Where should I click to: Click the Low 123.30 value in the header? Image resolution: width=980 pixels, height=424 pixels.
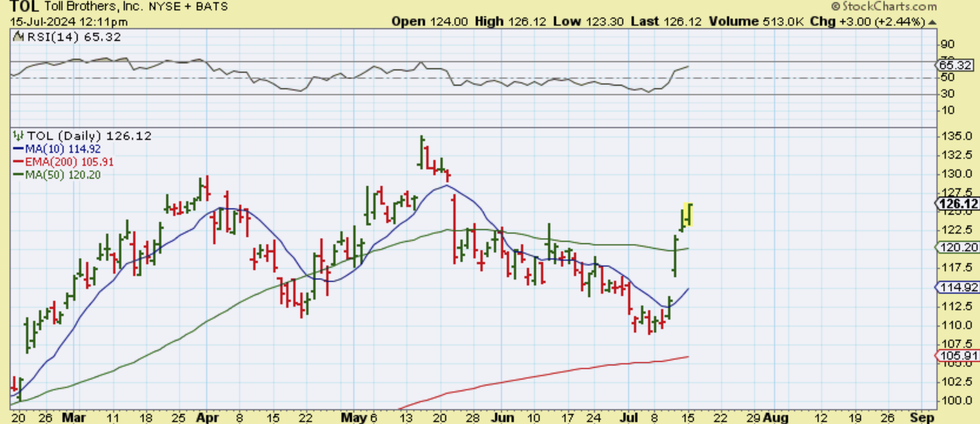click(589, 22)
